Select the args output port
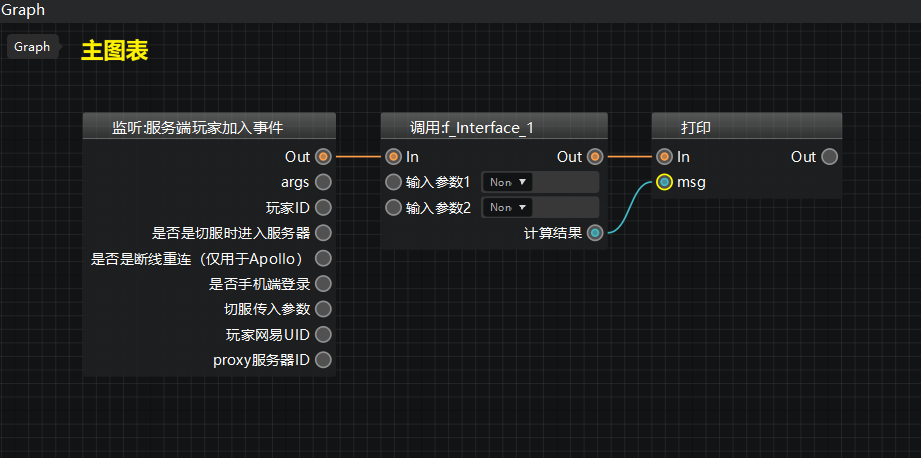This screenshot has width=921, height=458. click(x=323, y=182)
